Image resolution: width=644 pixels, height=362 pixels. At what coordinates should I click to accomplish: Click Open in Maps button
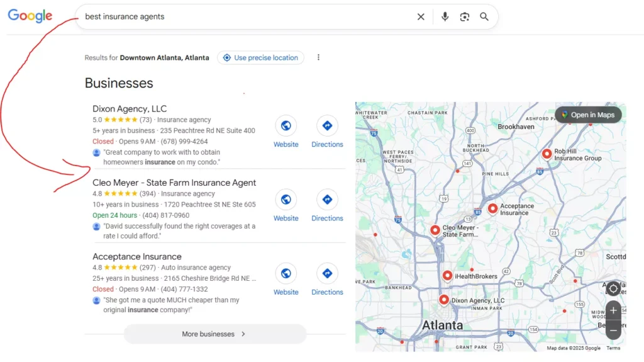[588, 115]
